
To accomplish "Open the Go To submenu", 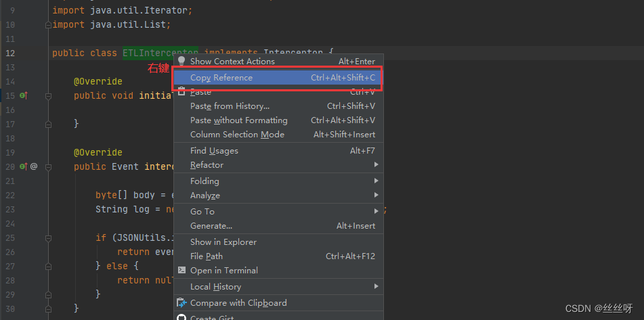I will coord(278,212).
